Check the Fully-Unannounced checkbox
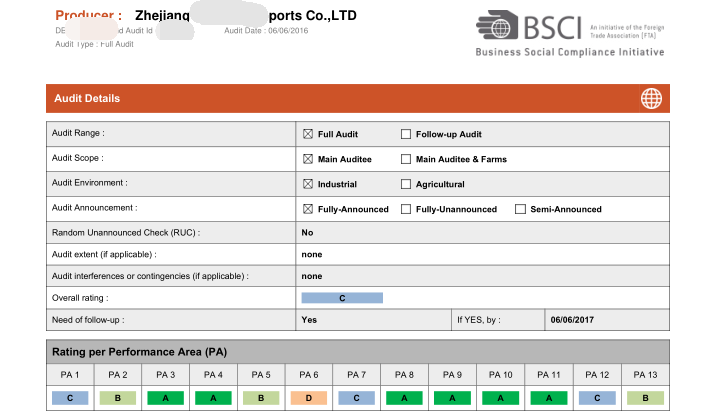 (406, 209)
